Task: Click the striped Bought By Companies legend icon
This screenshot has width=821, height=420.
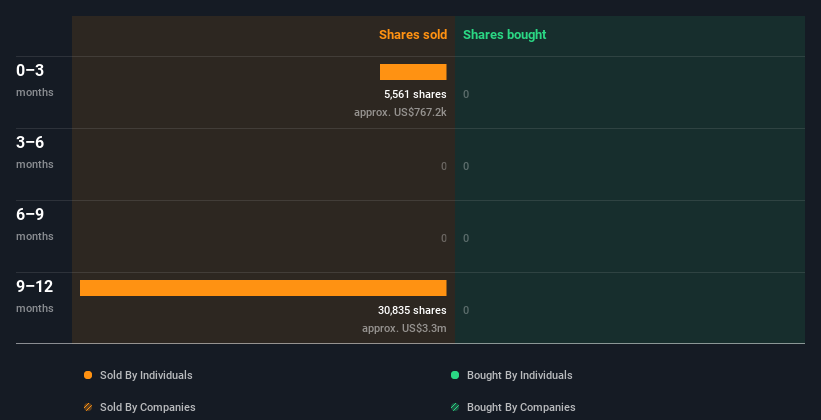Action: pyautogui.click(x=455, y=407)
